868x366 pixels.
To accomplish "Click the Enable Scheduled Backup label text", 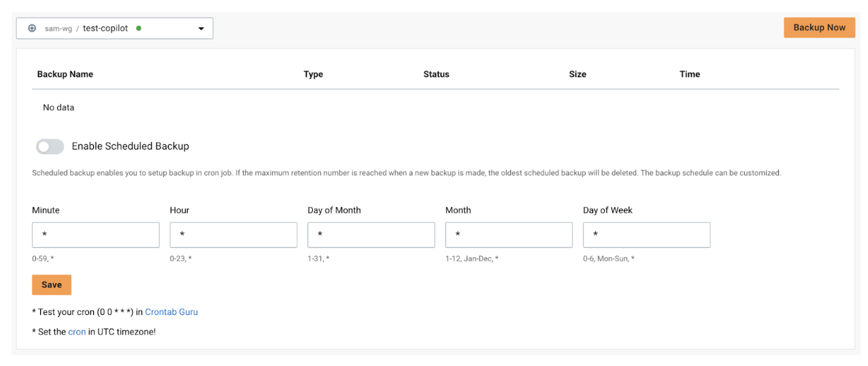I will coord(130,146).
